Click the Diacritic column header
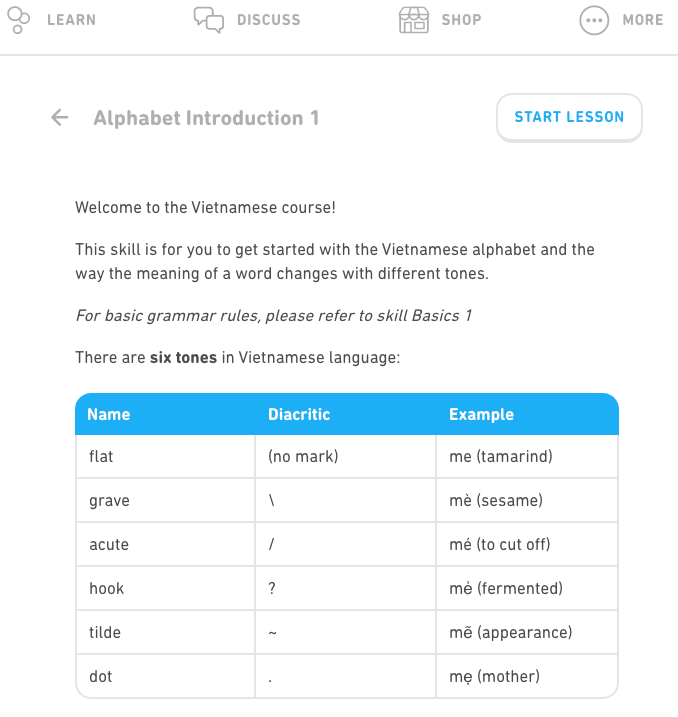The width and height of the screenshot is (678, 717). pos(299,414)
